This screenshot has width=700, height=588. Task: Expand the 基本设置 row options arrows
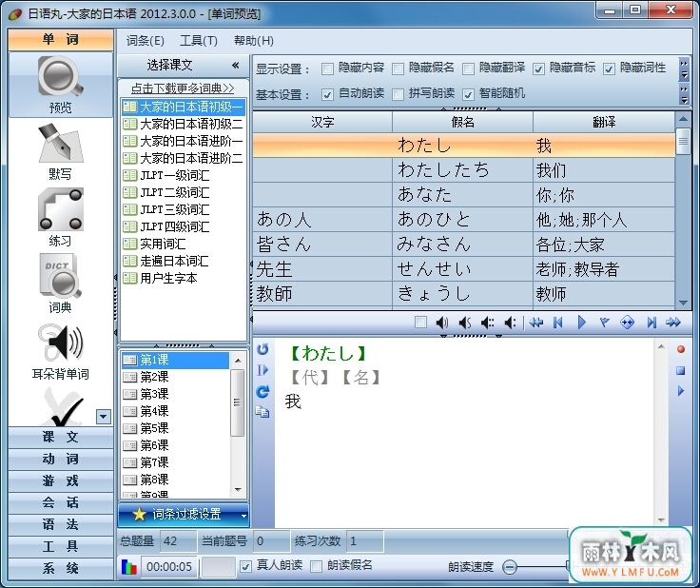pos(684,94)
